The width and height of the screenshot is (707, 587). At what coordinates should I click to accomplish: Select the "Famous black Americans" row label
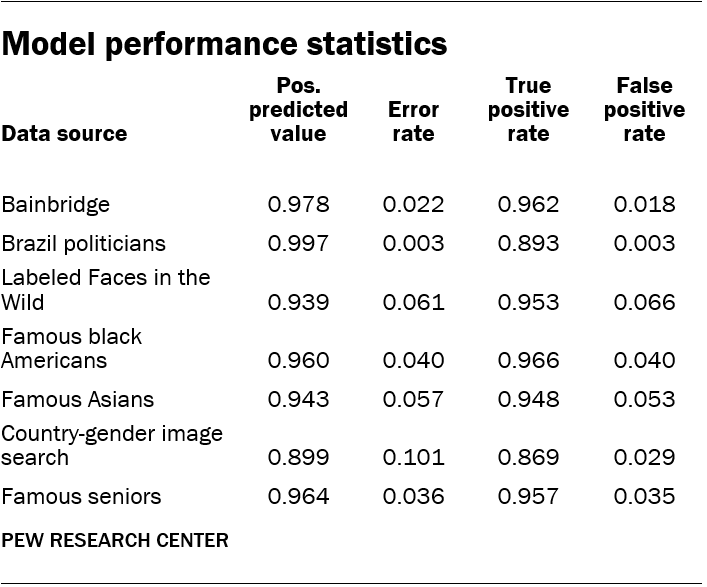tap(72, 348)
